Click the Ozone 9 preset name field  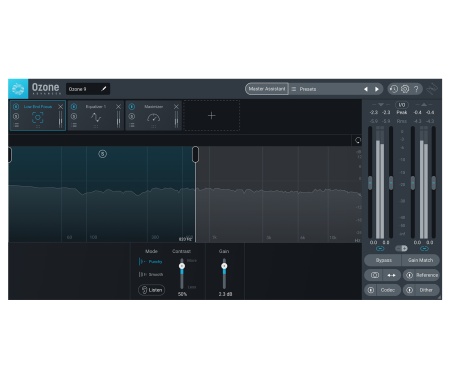[x=88, y=89]
